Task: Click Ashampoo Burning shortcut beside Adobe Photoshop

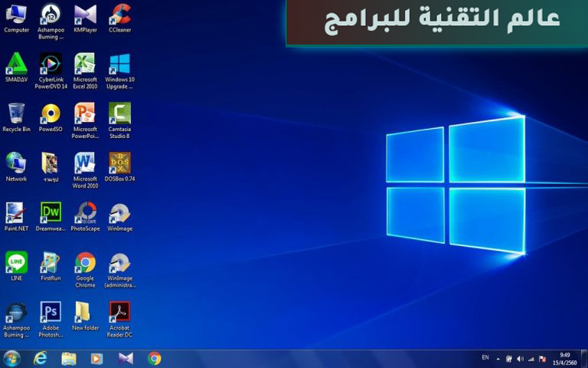Action: (16, 320)
